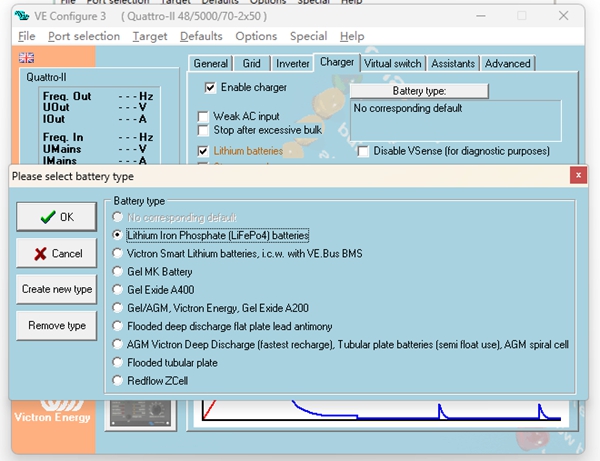600x461 pixels.
Task: Open the Options menu
Action: click(x=256, y=36)
